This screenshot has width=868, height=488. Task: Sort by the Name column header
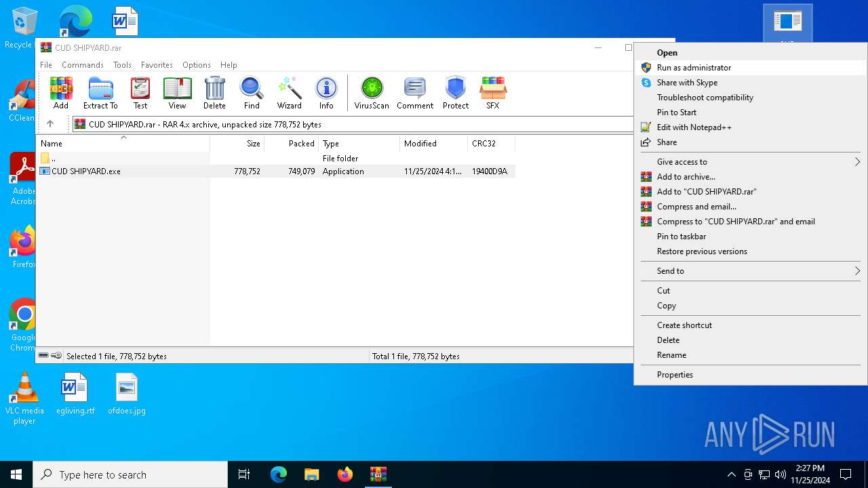(x=123, y=143)
